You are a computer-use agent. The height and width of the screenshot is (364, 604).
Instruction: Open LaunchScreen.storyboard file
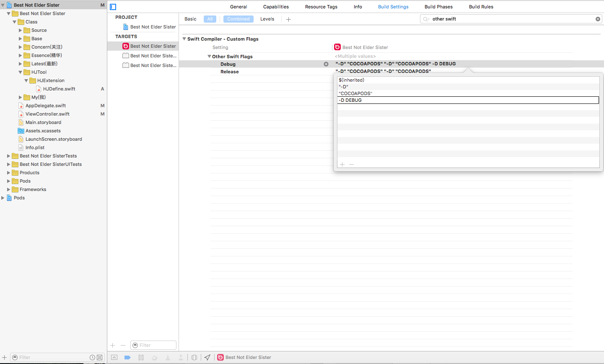[50, 139]
